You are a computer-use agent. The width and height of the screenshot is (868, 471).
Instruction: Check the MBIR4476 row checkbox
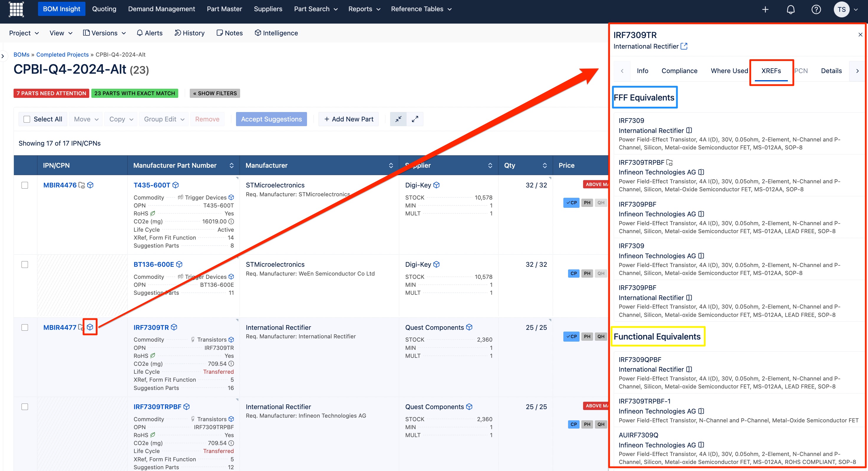coord(24,185)
